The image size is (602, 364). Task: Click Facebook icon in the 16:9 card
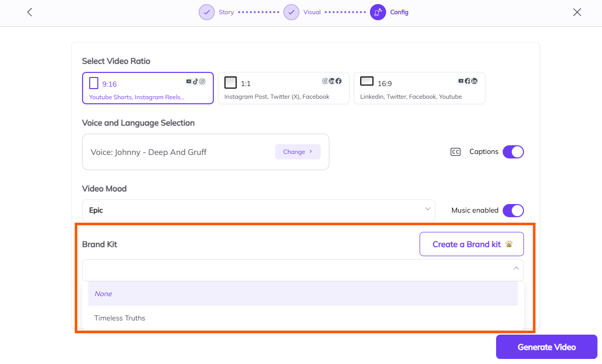[467, 81]
